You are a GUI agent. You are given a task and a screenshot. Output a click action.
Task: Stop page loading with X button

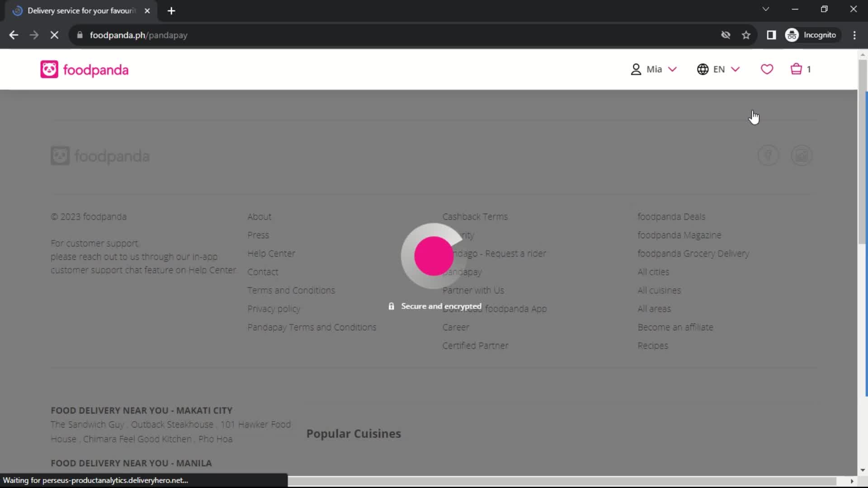click(x=54, y=35)
